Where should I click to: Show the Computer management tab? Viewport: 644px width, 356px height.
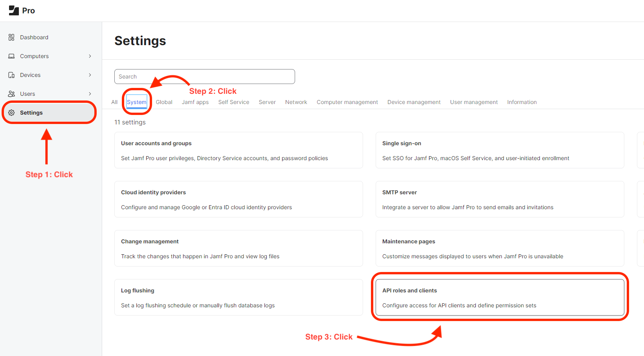pyautogui.click(x=347, y=102)
